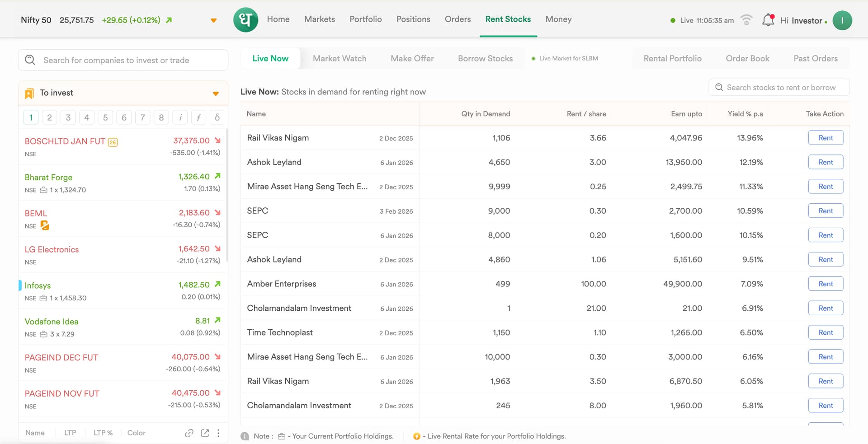Screen dimensions: 868x444
Task: Open the Borrow Stocks tab
Action: pos(485,59)
